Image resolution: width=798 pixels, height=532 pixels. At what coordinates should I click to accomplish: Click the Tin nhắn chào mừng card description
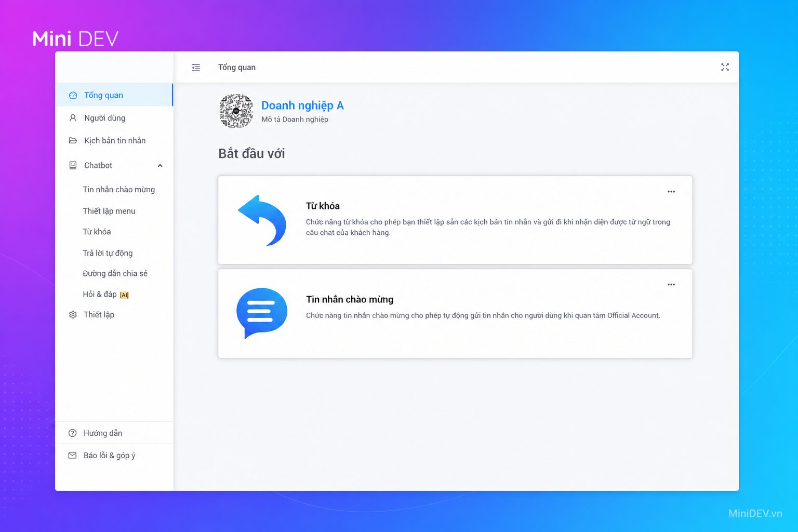(x=483, y=315)
